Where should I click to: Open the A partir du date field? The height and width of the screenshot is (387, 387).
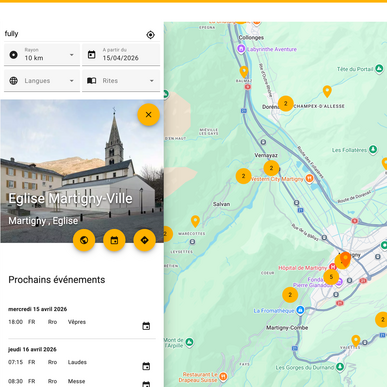(x=121, y=54)
